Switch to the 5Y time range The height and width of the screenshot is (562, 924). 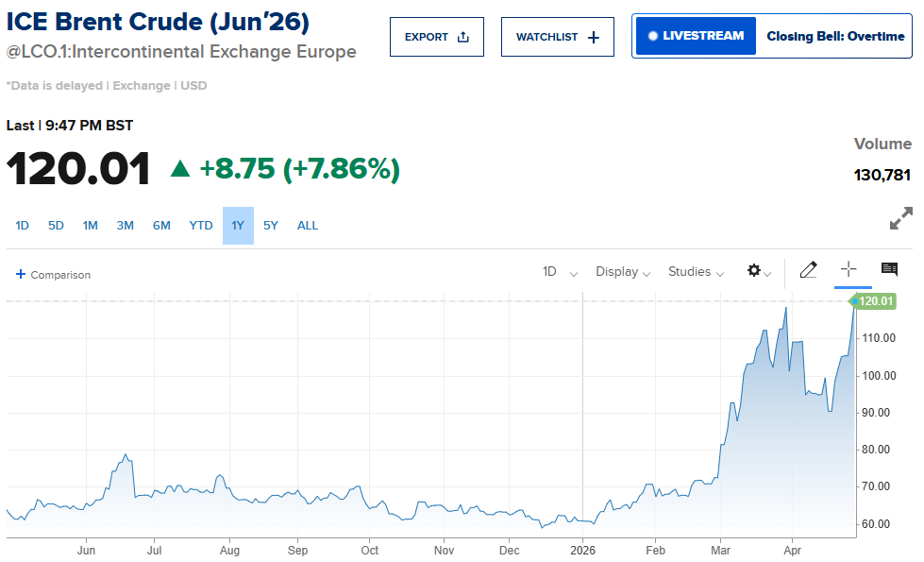(271, 226)
